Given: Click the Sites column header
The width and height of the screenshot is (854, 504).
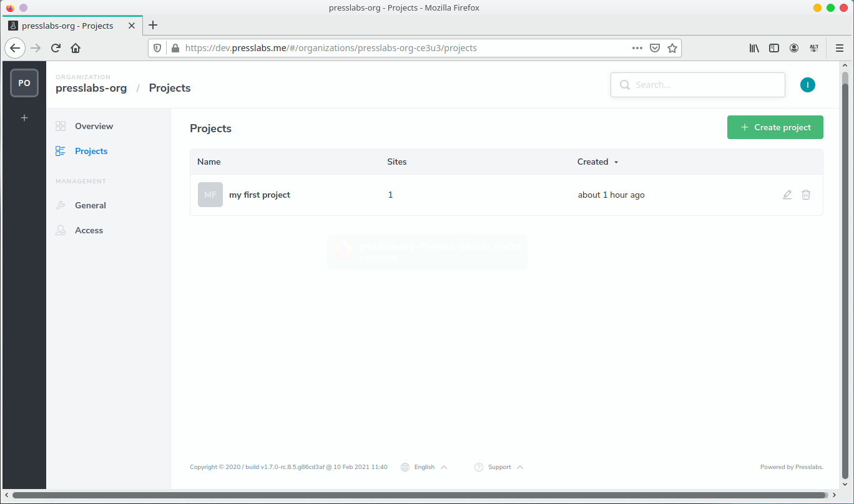Looking at the screenshot, I should point(397,162).
